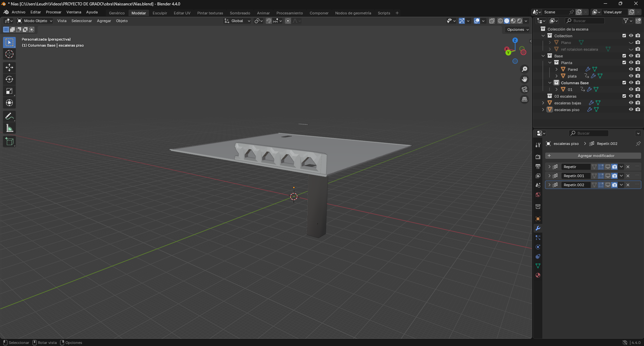
Task: Expand escaleras bajas in outliner
Action: click(x=543, y=103)
